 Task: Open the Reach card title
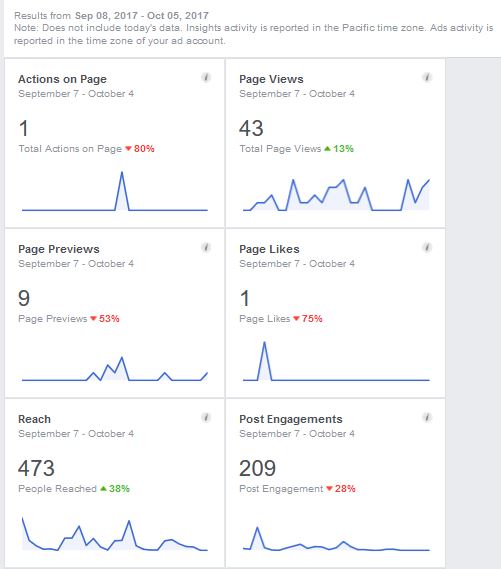tap(34, 419)
